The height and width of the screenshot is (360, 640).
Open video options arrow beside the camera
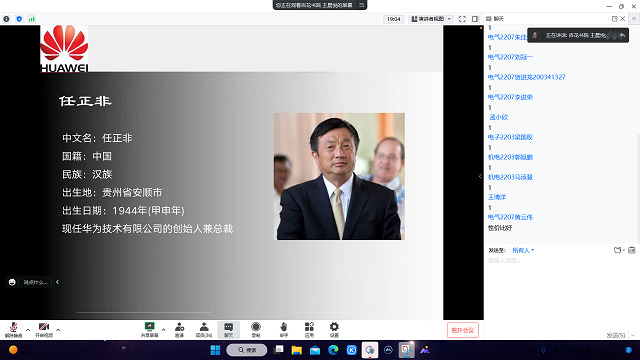click(58, 329)
